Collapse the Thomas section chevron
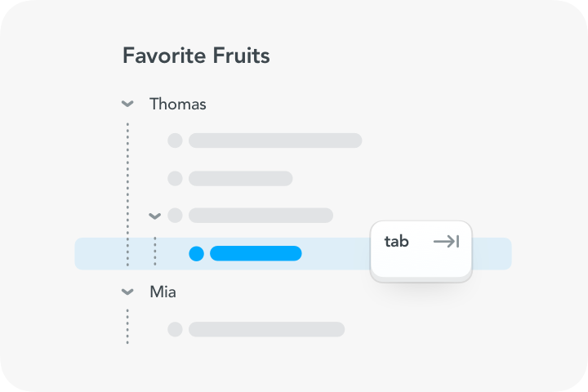The width and height of the screenshot is (588, 392). [x=127, y=104]
